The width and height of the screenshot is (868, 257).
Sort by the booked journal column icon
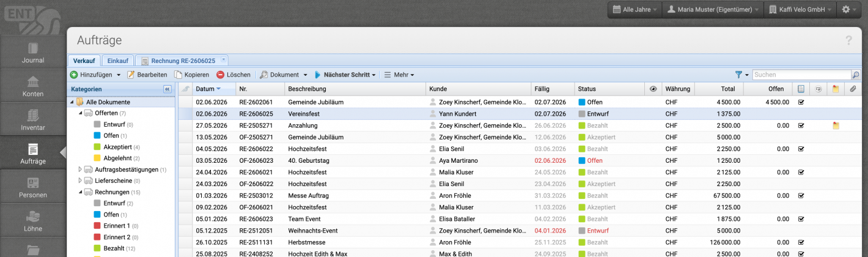801,89
